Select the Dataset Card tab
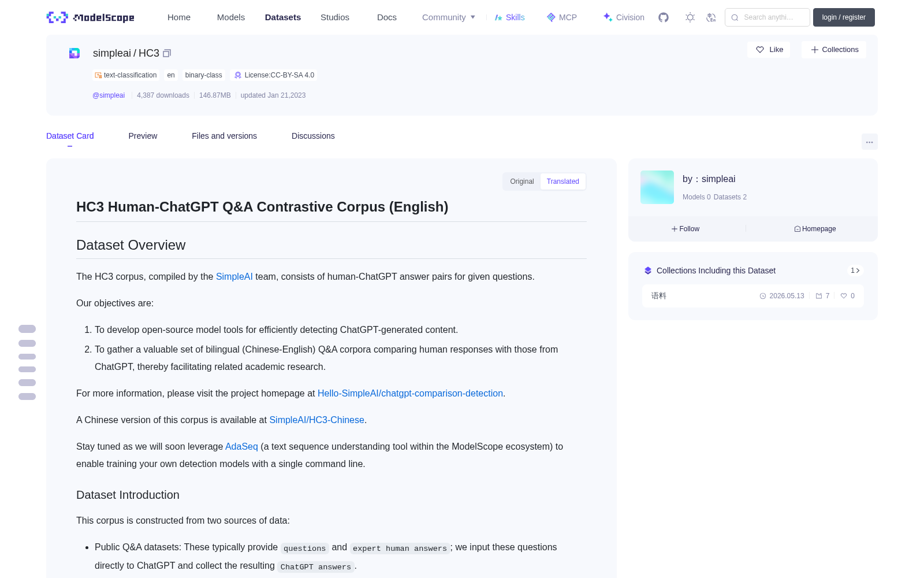Viewport: 924px width, 578px height. (x=70, y=136)
